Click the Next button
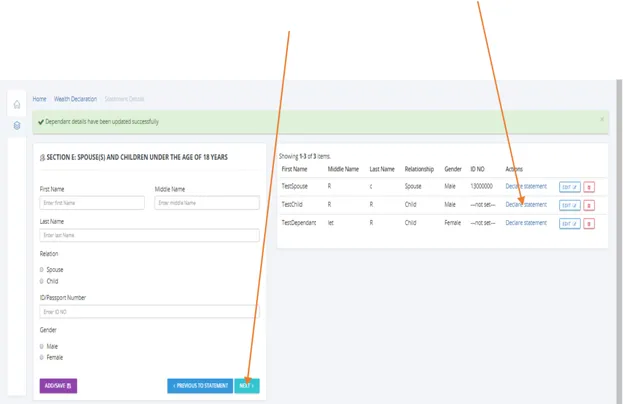Screen dimensions: 623x404 [x=246, y=385]
